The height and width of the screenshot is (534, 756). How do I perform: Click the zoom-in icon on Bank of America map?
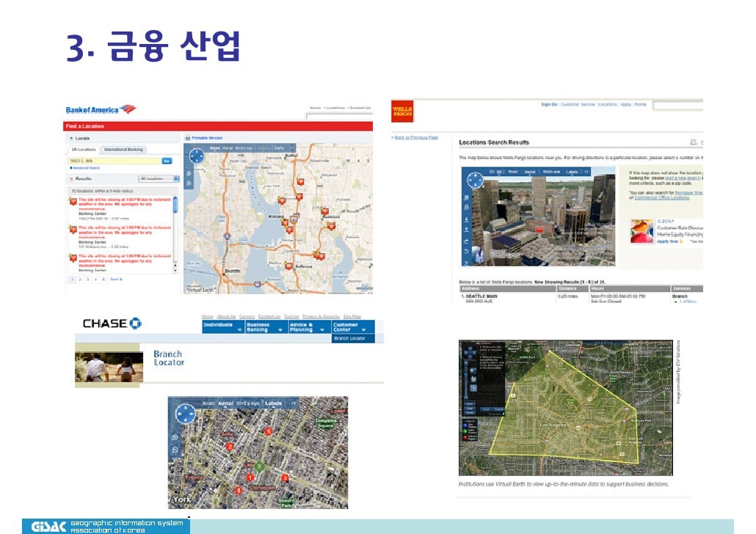189,173
